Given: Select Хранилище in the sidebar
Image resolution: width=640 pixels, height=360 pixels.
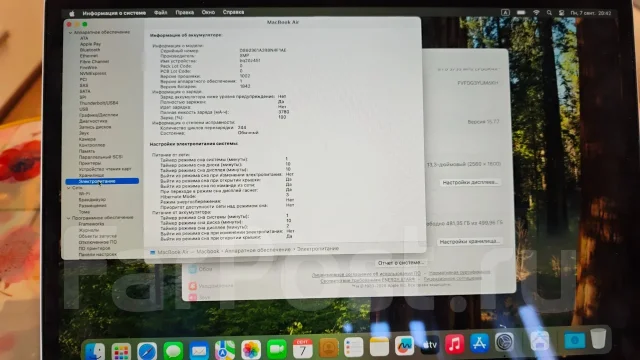Looking at the screenshot, I should pos(91,175).
